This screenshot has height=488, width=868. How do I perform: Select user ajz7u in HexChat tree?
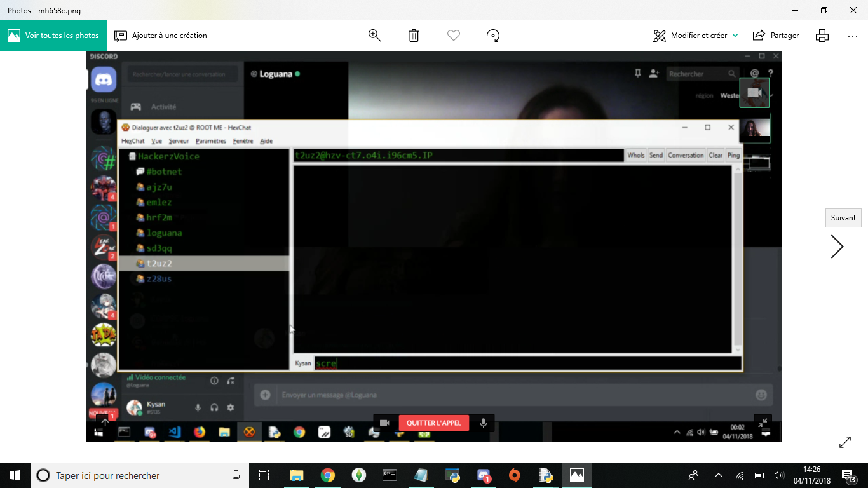coord(159,187)
